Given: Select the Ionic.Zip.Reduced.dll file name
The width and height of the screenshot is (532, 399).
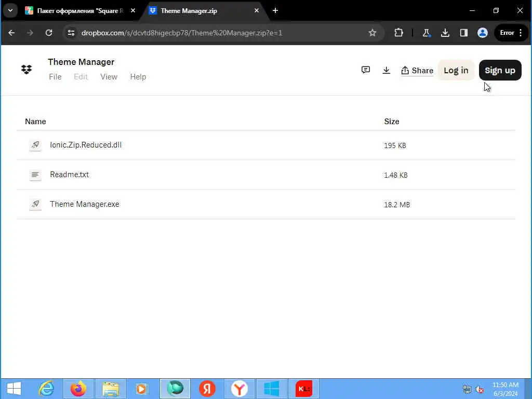Looking at the screenshot, I should click(86, 145).
